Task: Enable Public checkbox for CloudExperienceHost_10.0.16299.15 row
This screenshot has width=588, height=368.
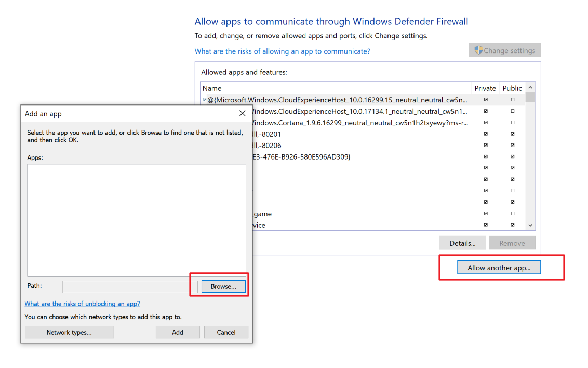Action: pyautogui.click(x=513, y=100)
